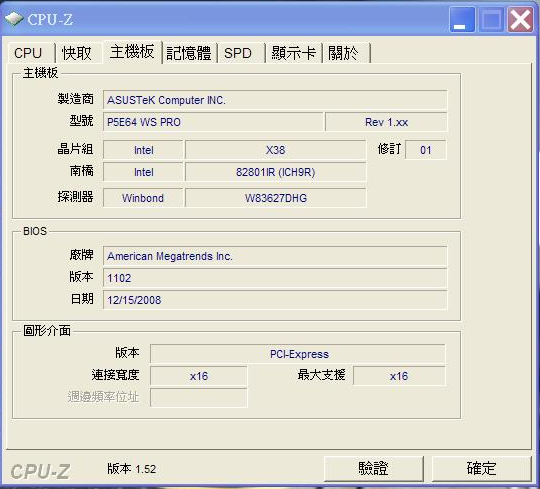Switch to the CPU tab
Image resolution: width=540 pixels, height=489 pixels.
(x=30, y=53)
